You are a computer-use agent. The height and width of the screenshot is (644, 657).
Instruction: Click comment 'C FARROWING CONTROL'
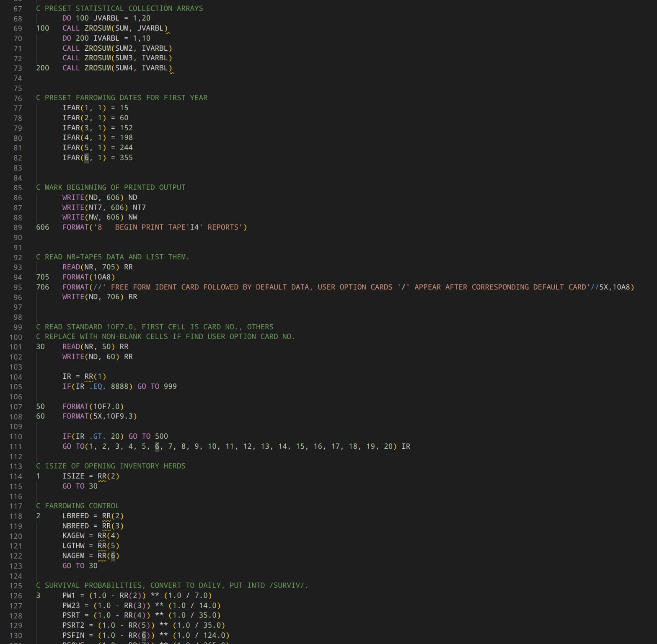pyautogui.click(x=78, y=506)
